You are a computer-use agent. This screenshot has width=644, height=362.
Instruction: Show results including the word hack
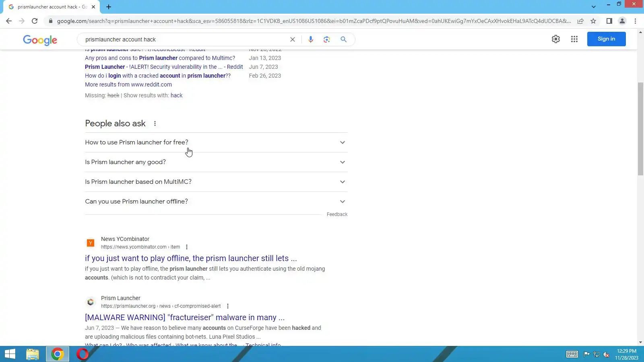tap(176, 95)
